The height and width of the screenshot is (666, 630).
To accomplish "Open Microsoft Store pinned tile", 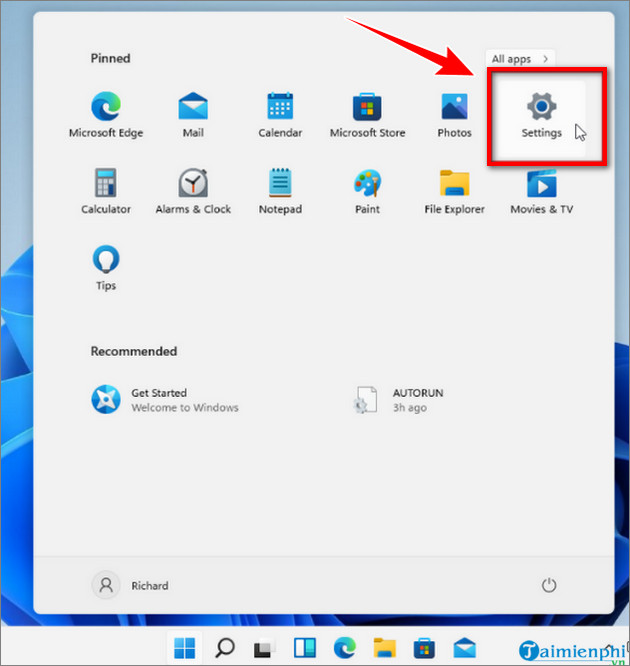I will (x=367, y=114).
